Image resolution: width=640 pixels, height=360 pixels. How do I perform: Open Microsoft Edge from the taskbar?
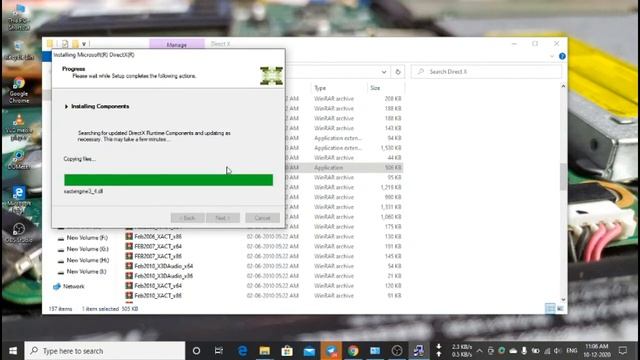pos(242,351)
